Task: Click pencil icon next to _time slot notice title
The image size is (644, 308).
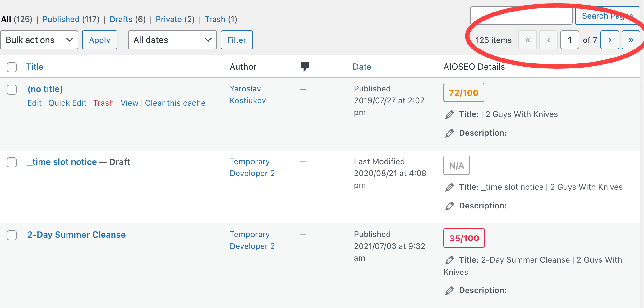Action: pyautogui.click(x=449, y=187)
